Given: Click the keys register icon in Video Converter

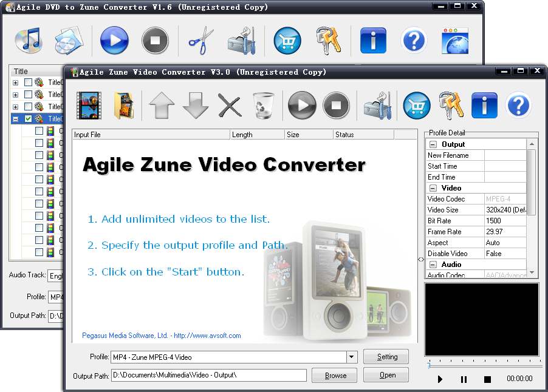Looking at the screenshot, I should [451, 105].
